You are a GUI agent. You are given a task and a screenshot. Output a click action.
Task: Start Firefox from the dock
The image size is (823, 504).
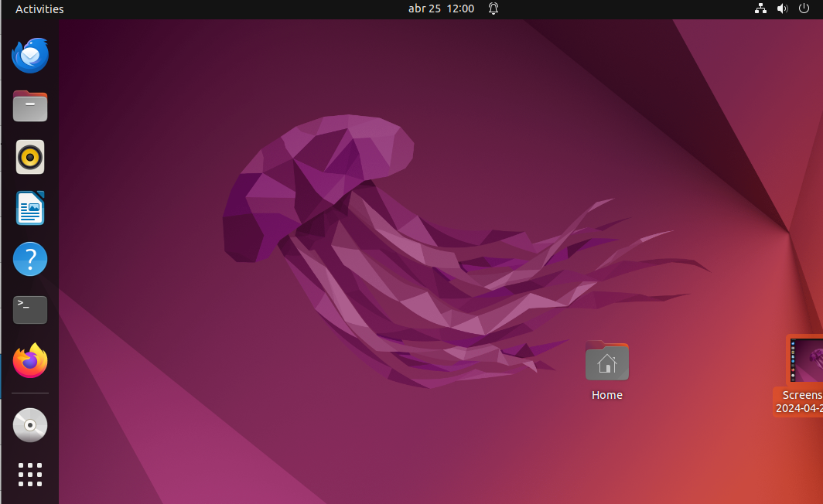click(29, 360)
